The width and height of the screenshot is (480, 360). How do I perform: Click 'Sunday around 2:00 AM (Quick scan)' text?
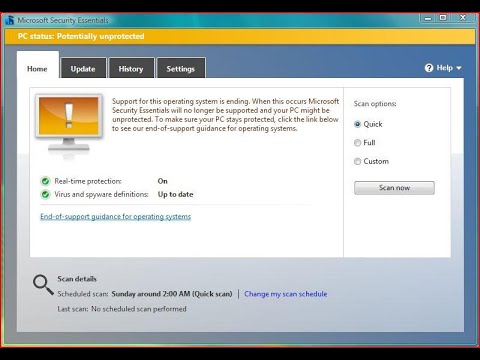tap(172, 294)
